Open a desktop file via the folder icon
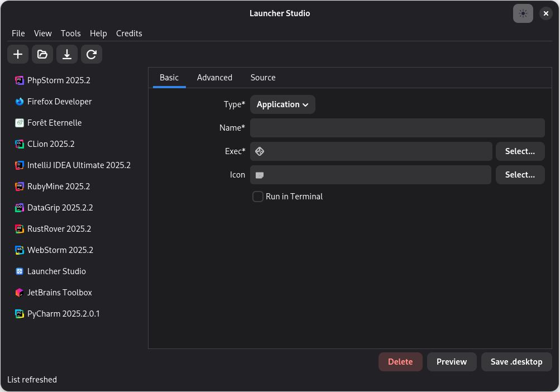The width and height of the screenshot is (560, 392). point(42,54)
